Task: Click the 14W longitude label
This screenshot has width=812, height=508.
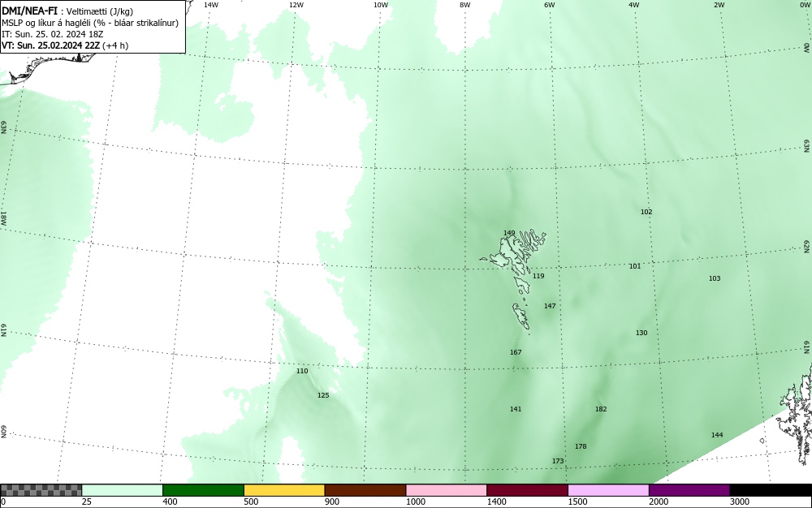Action: 211,5
